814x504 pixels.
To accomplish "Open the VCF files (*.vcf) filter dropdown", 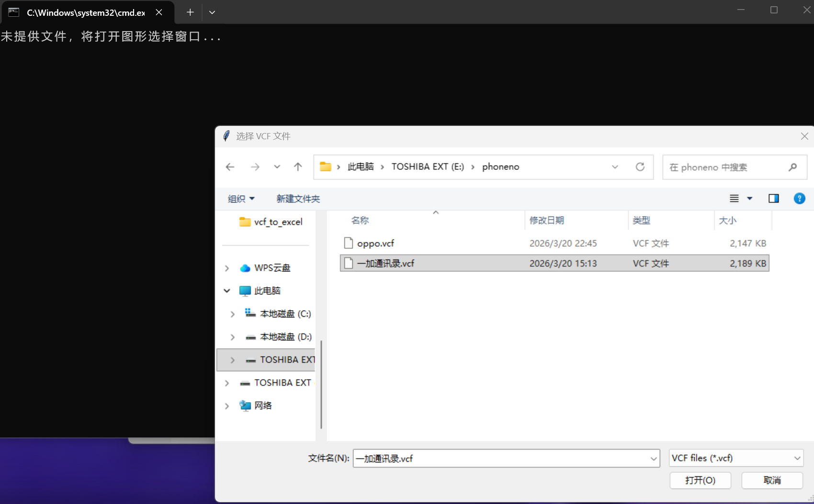I will pos(796,458).
